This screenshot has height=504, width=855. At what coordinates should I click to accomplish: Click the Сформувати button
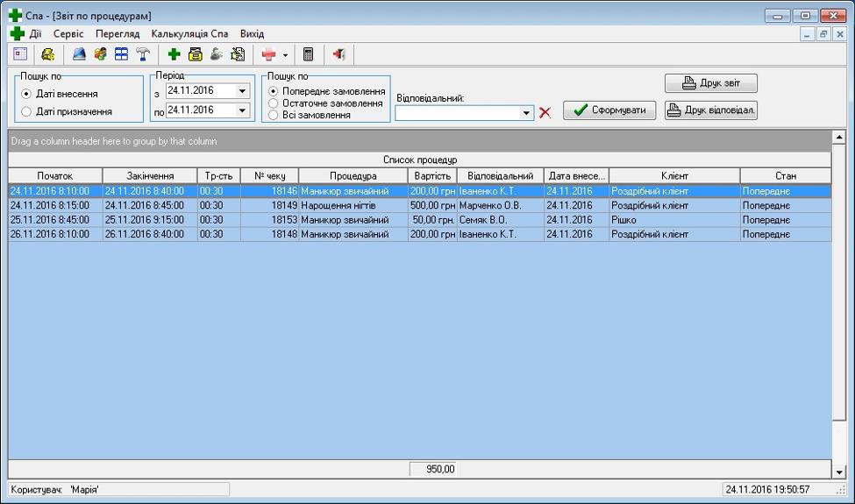(609, 110)
